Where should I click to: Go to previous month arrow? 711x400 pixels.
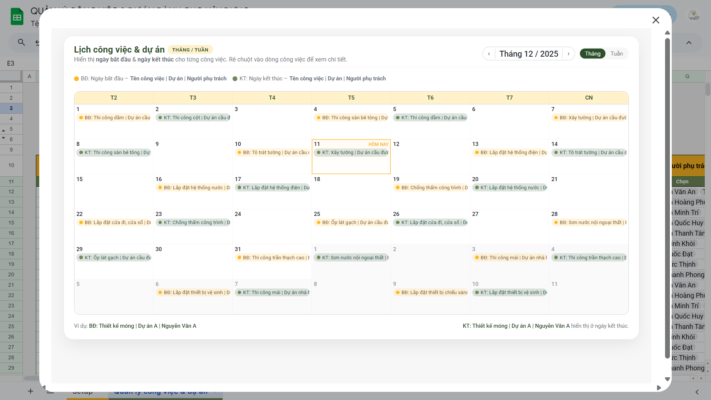[488, 54]
